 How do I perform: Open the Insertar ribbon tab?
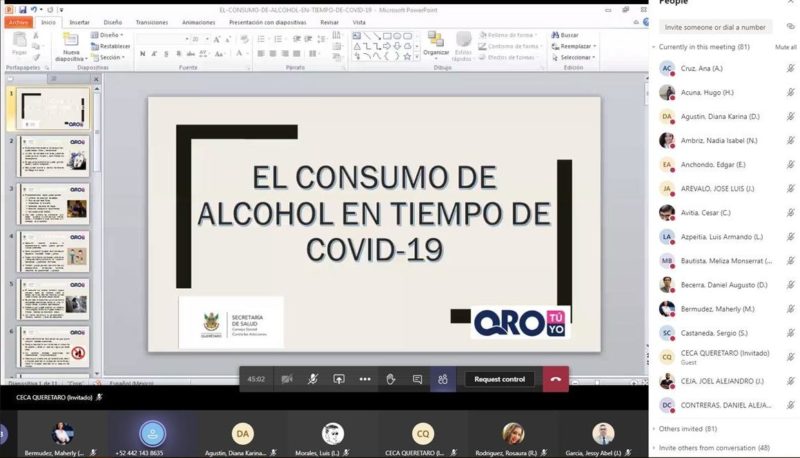[79, 21]
